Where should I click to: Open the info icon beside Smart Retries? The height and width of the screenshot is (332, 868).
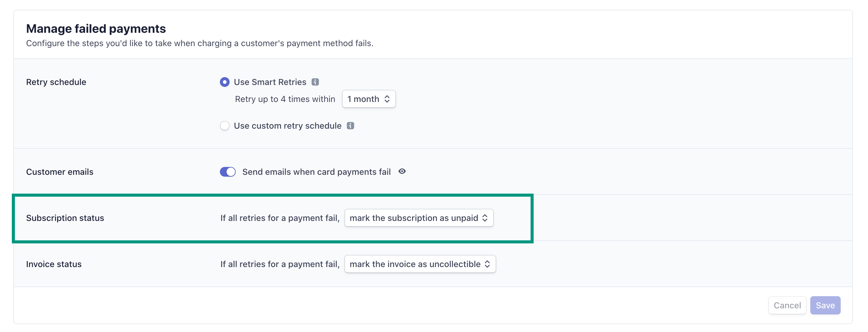(315, 82)
